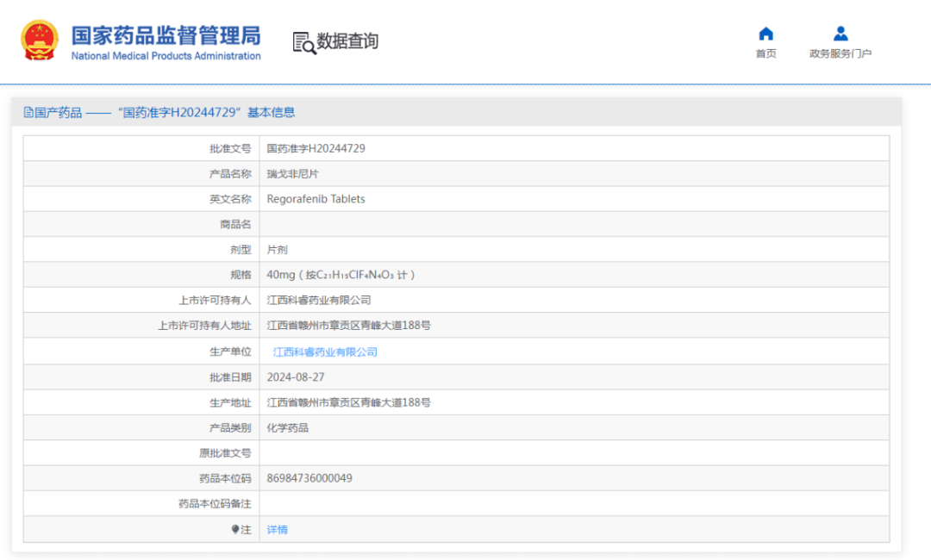Click the 剂型 field label

[x=241, y=250]
